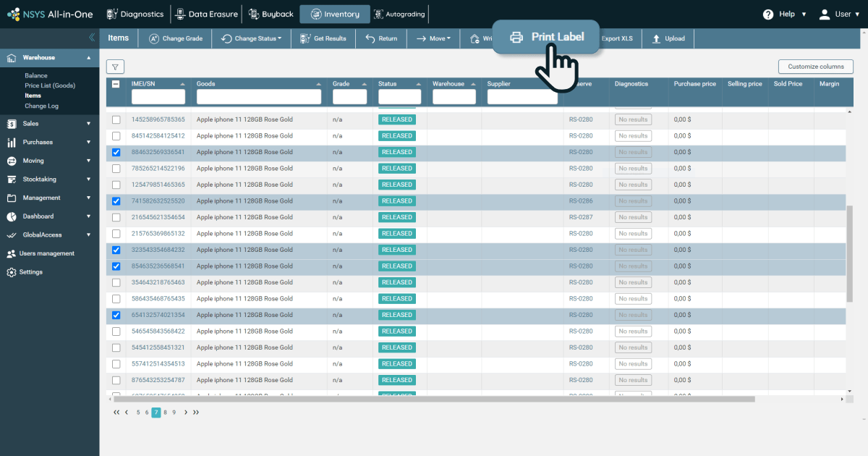Click the Management folder icon

[12, 198]
